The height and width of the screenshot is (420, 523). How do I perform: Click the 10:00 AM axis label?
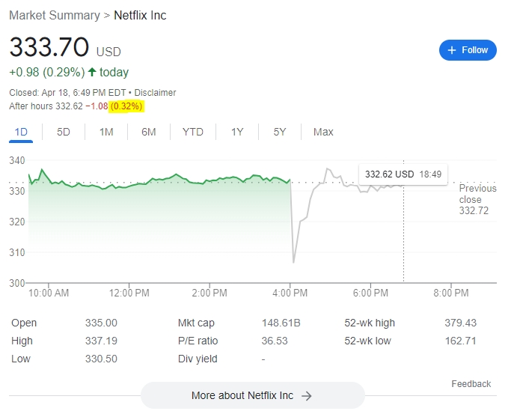click(49, 293)
